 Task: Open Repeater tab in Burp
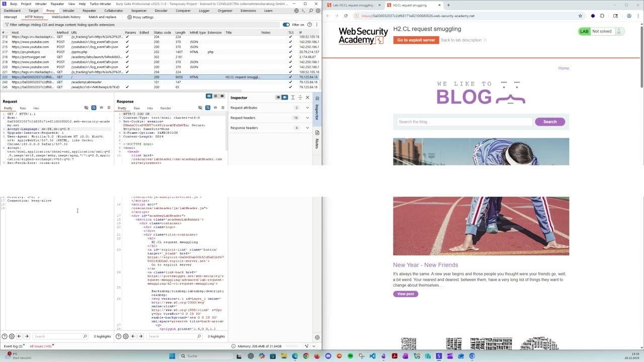[x=89, y=11]
